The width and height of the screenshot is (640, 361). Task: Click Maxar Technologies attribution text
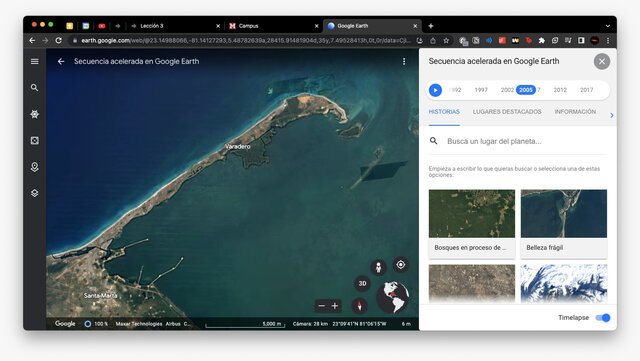(x=139, y=324)
